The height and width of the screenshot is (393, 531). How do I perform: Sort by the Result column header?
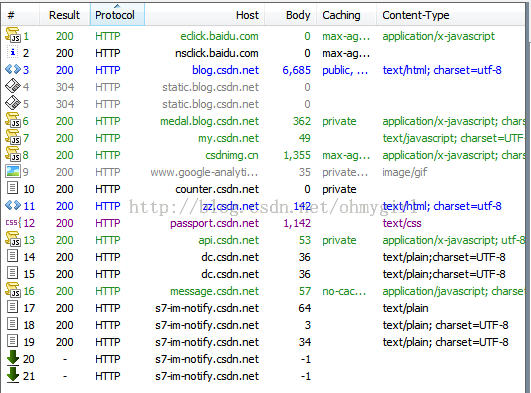[x=65, y=15]
